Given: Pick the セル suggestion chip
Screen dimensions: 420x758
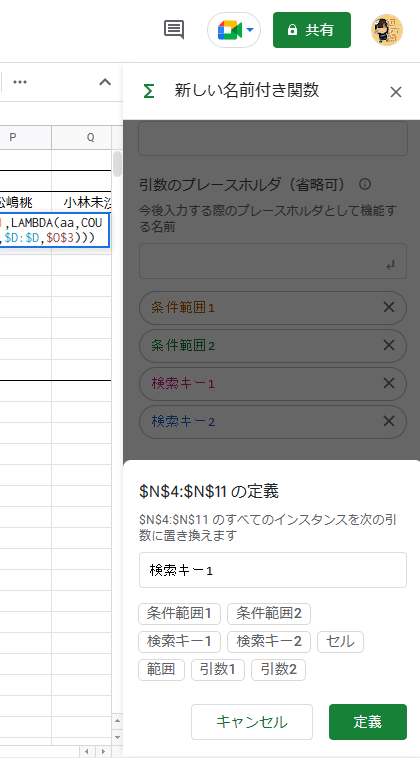Looking at the screenshot, I should coord(340,642).
